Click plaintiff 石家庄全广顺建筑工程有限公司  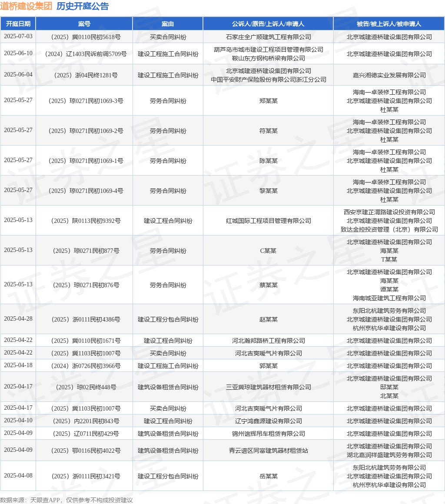click(x=269, y=37)
